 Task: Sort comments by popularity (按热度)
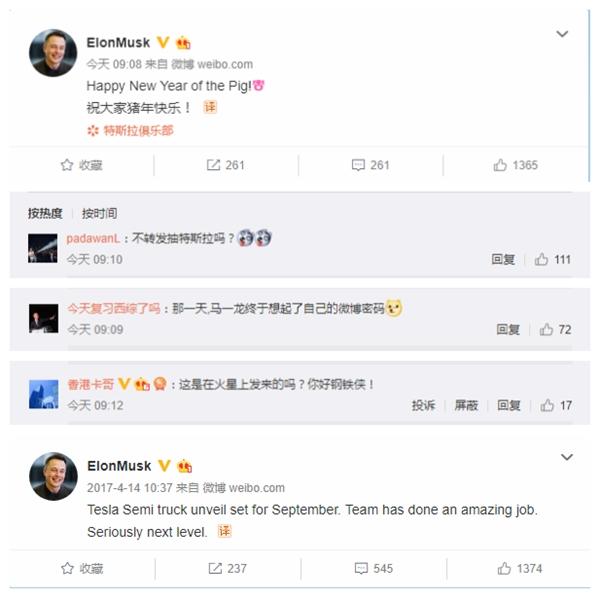(45, 213)
